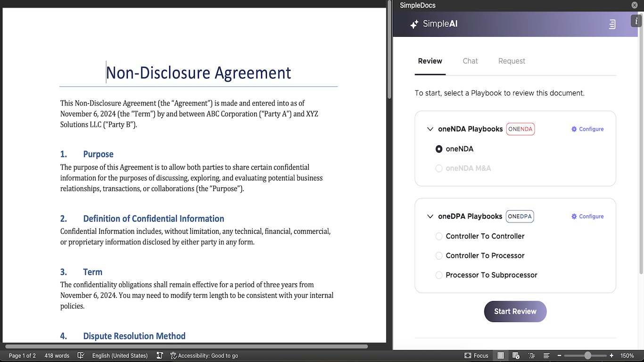644x362 pixels.
Task: Click the gear icon beside oneNDA Configure
Action: click(x=574, y=129)
